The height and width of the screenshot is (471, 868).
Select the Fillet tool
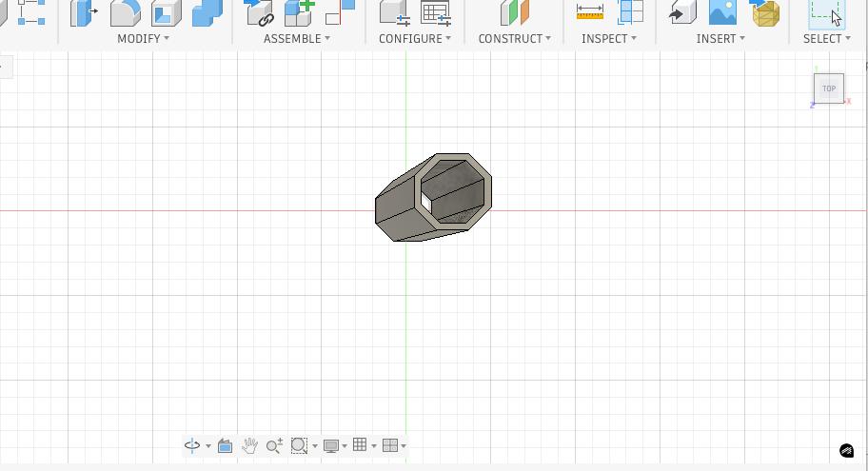click(126, 12)
